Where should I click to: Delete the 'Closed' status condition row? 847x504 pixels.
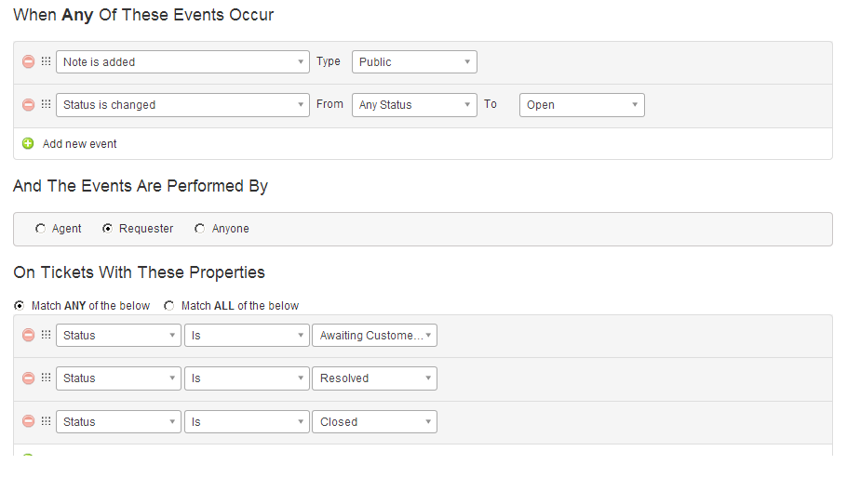coord(28,422)
